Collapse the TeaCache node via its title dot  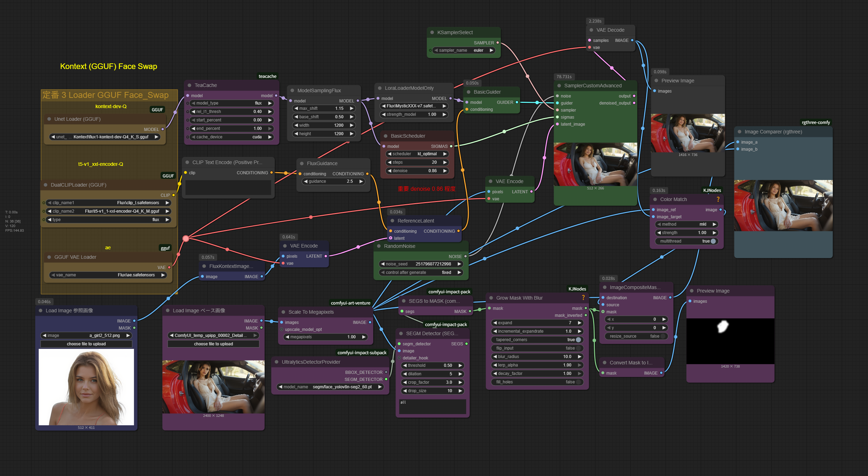[x=189, y=85]
